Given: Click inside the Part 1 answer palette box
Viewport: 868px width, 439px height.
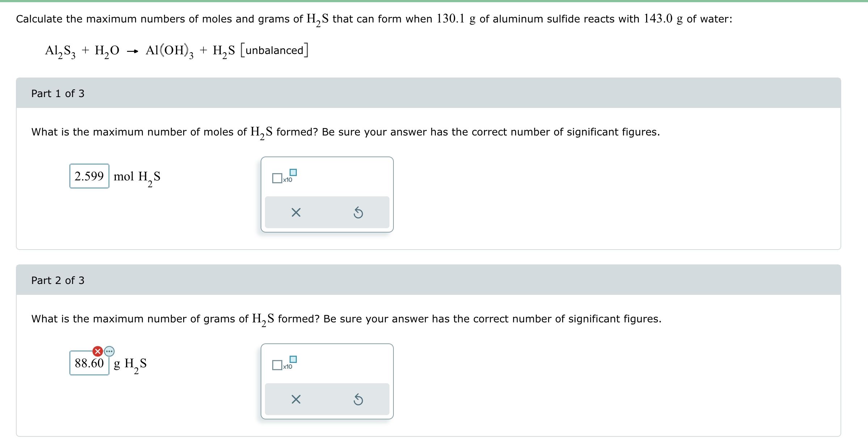Looking at the screenshot, I should (327, 194).
